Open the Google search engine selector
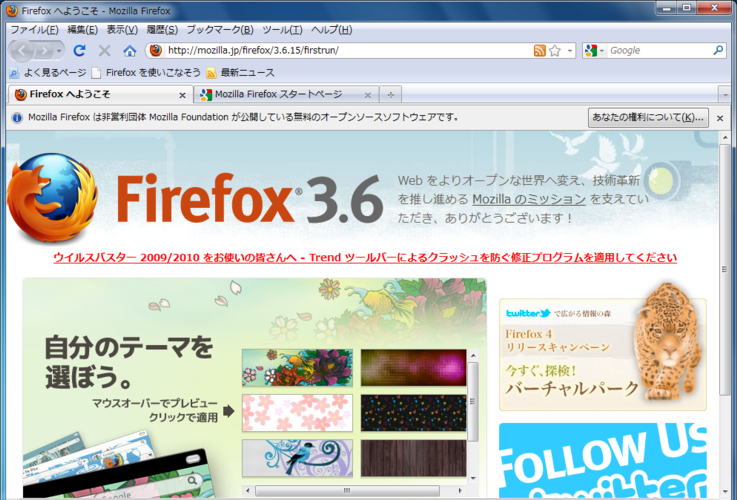 click(594, 50)
